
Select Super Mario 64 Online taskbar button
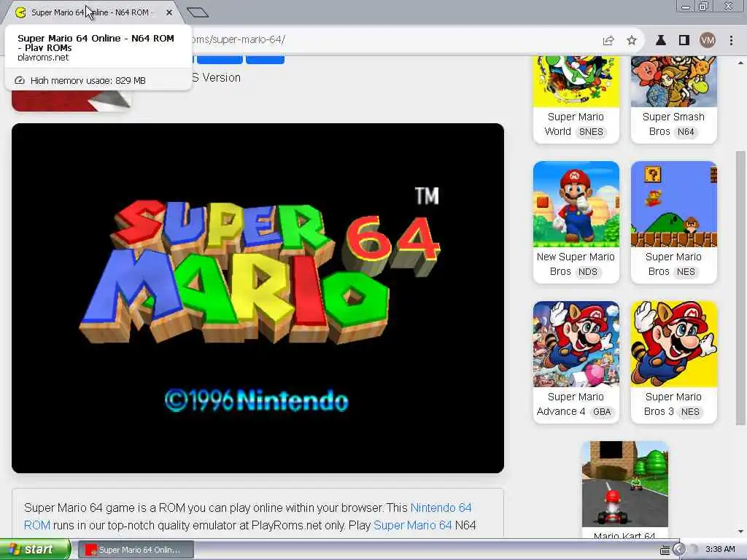click(136, 550)
